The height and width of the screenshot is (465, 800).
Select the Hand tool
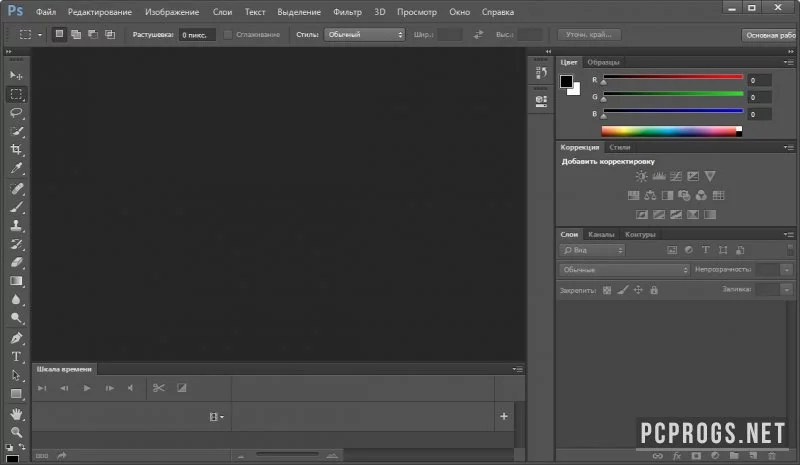coord(16,414)
